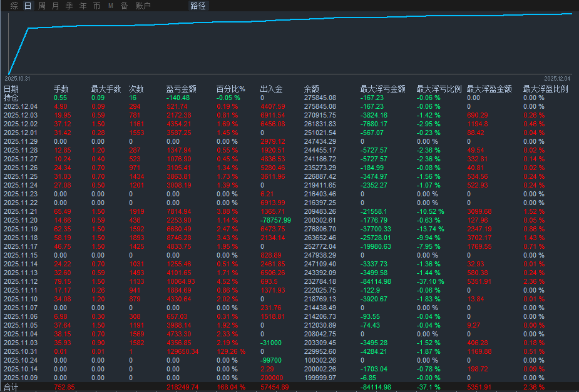This screenshot has width=579, height=392.
Task: Click the 最大浮亏金额 column header
Action: click(382, 89)
